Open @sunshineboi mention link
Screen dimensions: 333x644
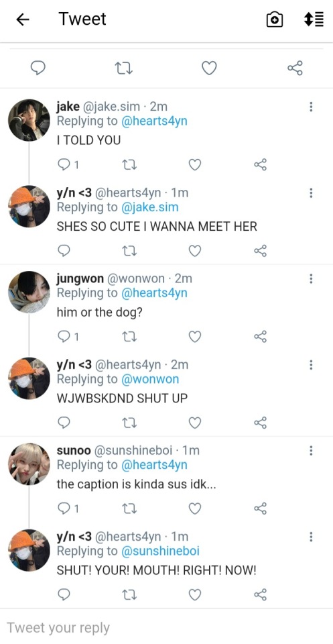coord(160,551)
